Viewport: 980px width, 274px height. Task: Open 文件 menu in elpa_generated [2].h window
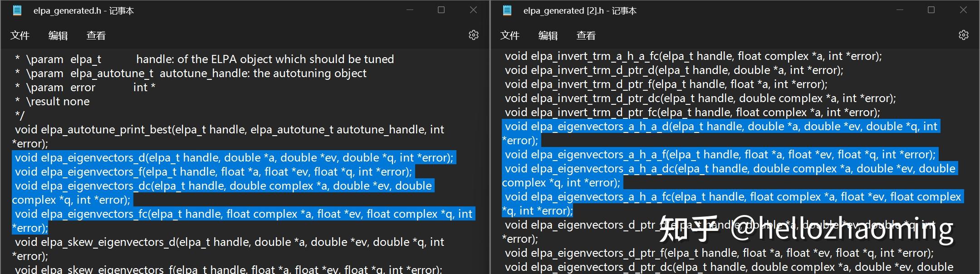(510, 35)
